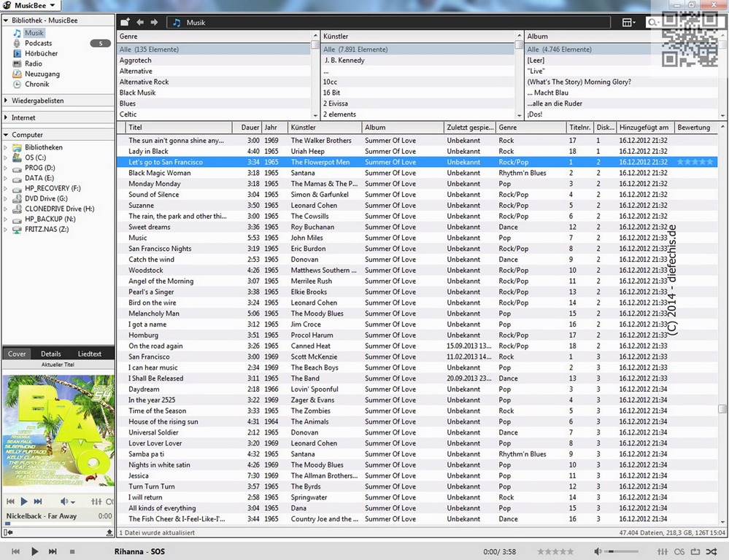The width and height of the screenshot is (729, 560).
Task: Stop playback in the bottom player bar
Action: point(72,552)
